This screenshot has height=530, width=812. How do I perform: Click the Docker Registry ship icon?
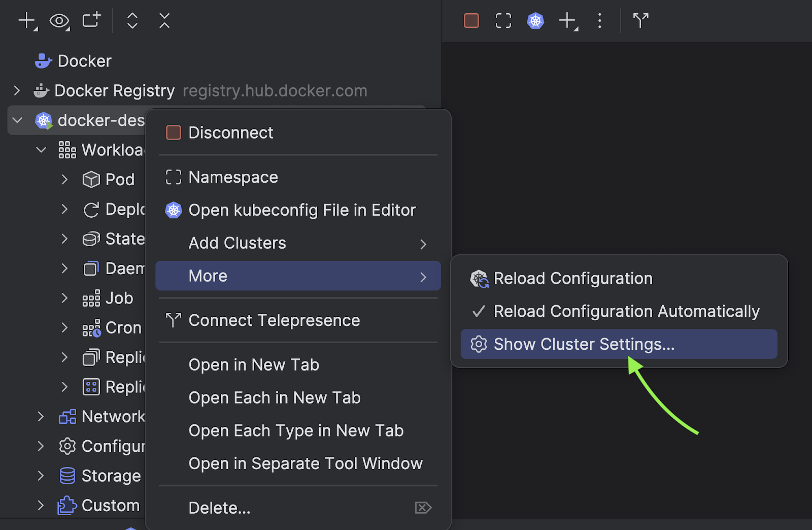41,91
